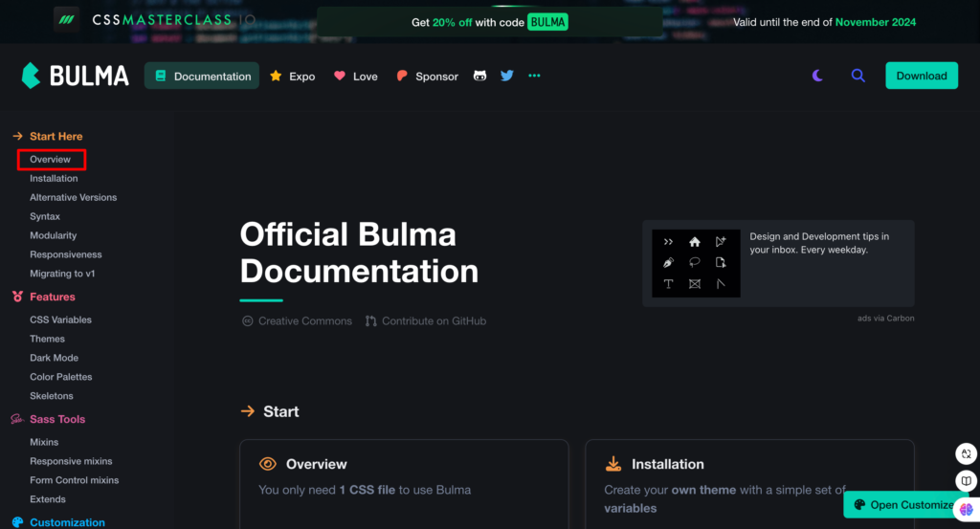Click the heart icon beside Love

pyautogui.click(x=340, y=76)
